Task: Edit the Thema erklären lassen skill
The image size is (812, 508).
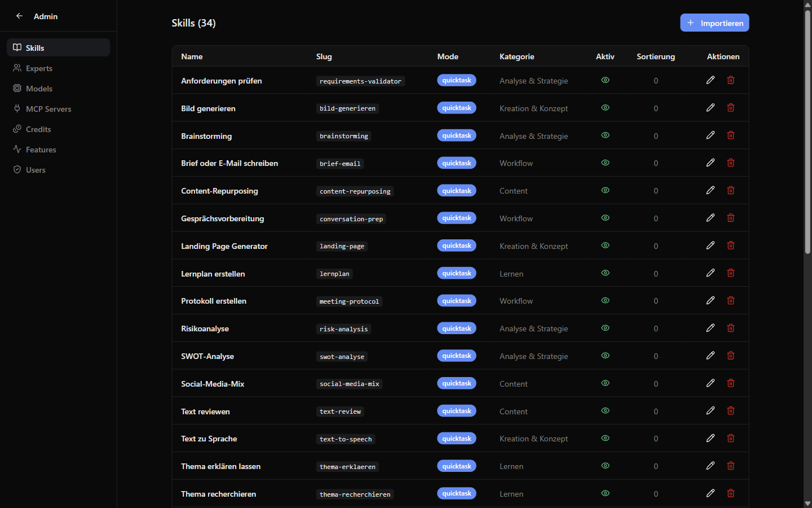Action: tap(710, 466)
